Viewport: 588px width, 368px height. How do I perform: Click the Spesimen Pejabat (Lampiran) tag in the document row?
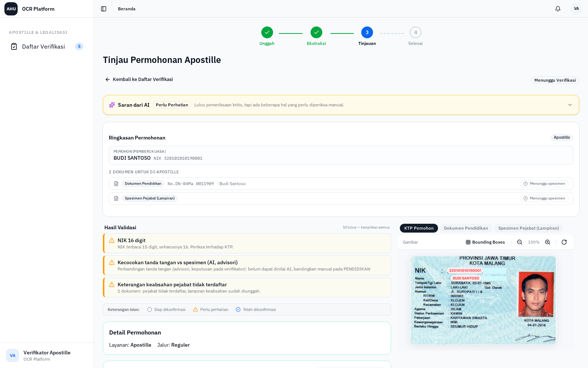click(150, 198)
